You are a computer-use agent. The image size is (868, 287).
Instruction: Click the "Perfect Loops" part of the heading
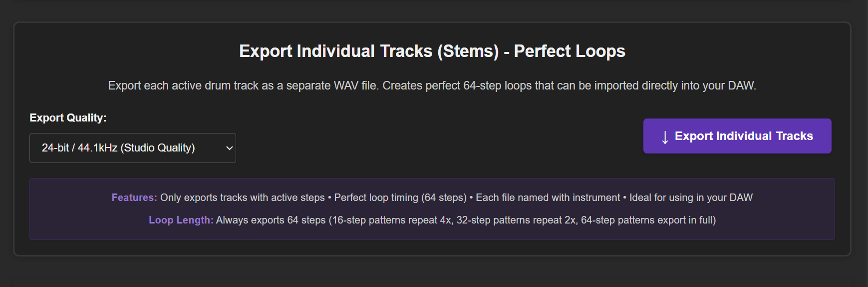coord(570,51)
